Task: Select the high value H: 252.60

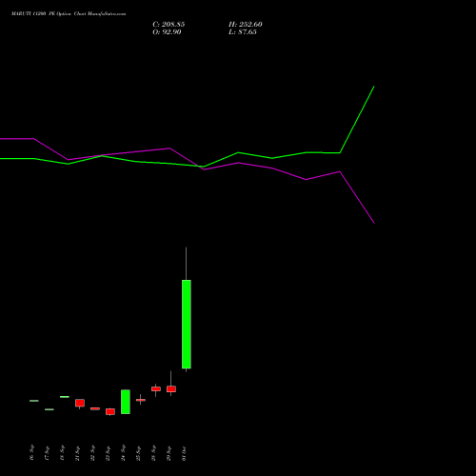Action: [246, 25]
